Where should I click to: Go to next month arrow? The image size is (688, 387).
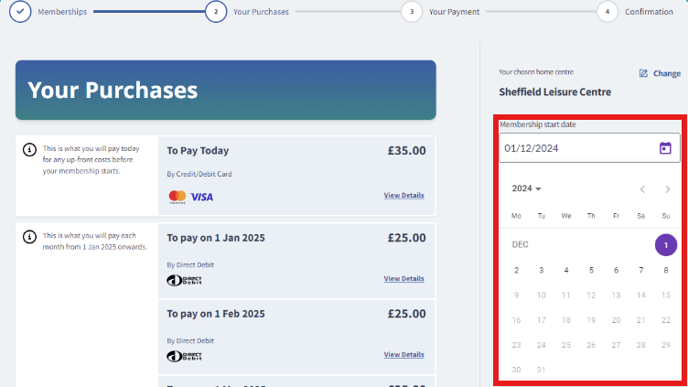pyautogui.click(x=667, y=189)
